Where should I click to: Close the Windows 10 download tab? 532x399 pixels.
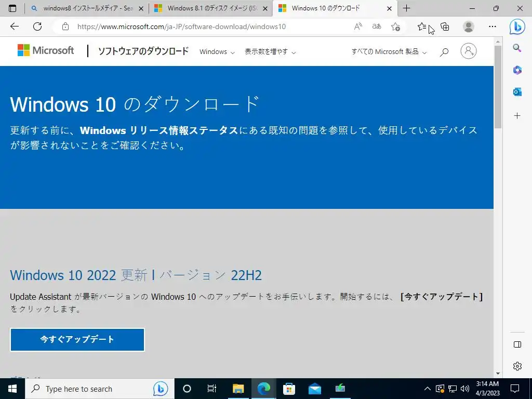tap(390, 9)
